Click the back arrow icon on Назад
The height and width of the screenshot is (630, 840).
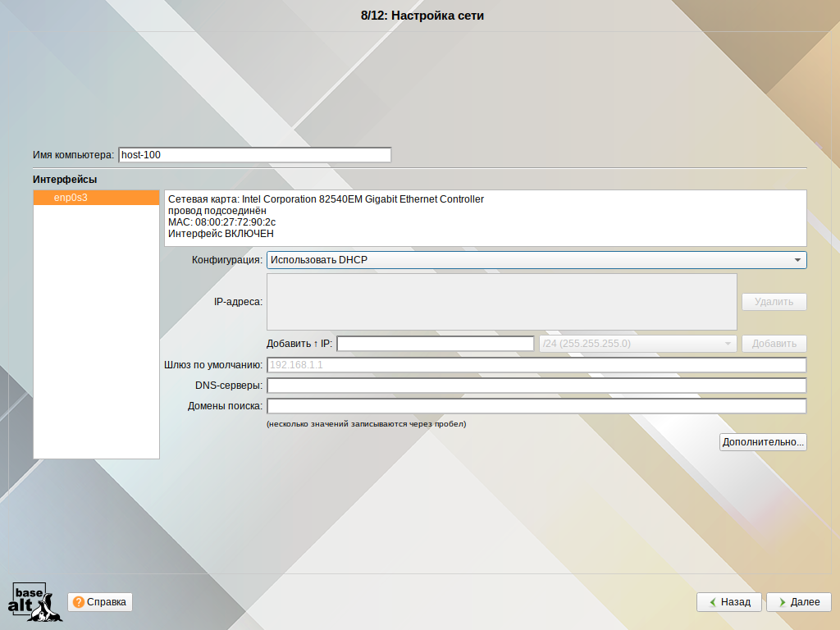tap(710, 602)
